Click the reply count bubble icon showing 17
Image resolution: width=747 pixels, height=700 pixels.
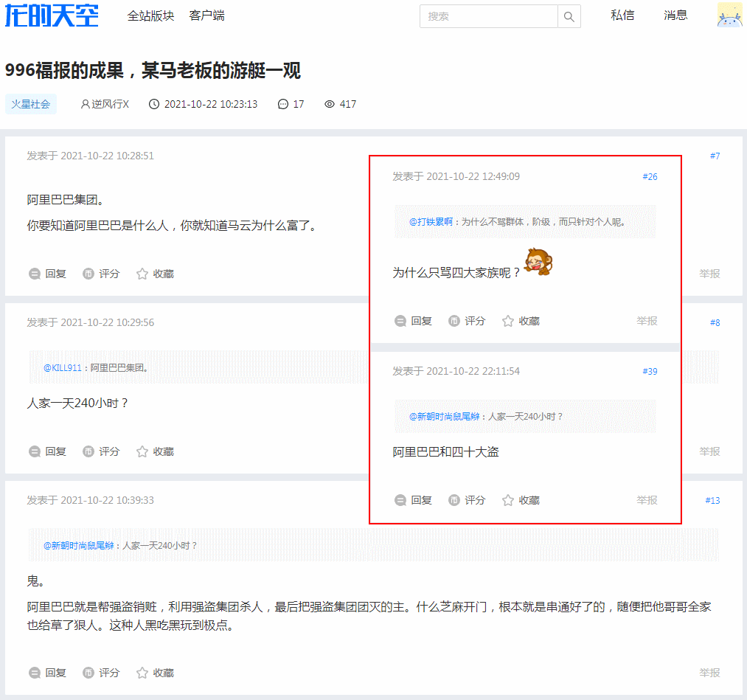pyautogui.click(x=283, y=104)
